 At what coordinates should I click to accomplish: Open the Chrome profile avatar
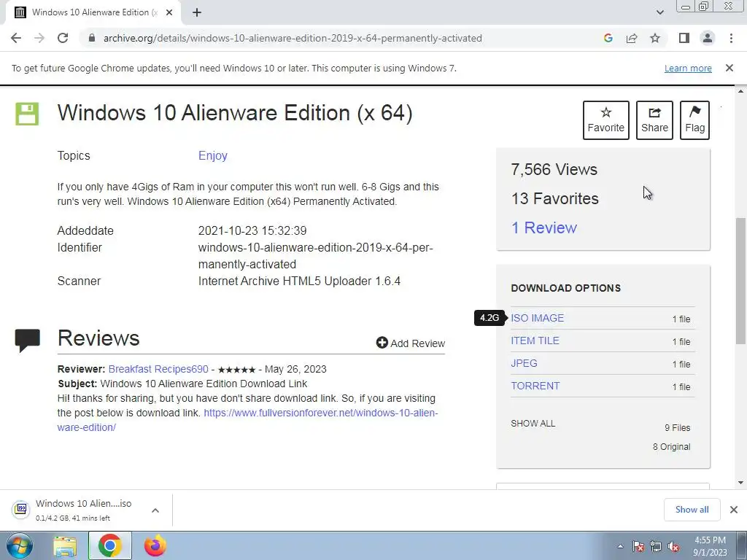pyautogui.click(x=708, y=38)
